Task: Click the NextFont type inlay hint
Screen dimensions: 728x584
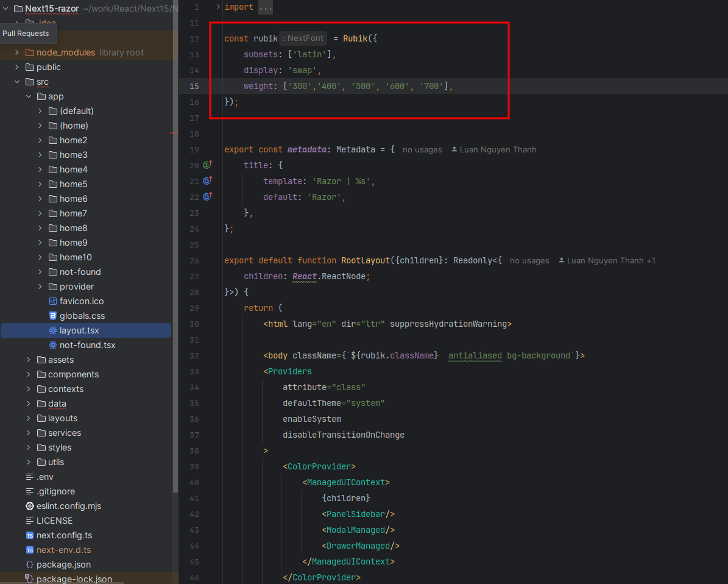Action: coord(304,38)
